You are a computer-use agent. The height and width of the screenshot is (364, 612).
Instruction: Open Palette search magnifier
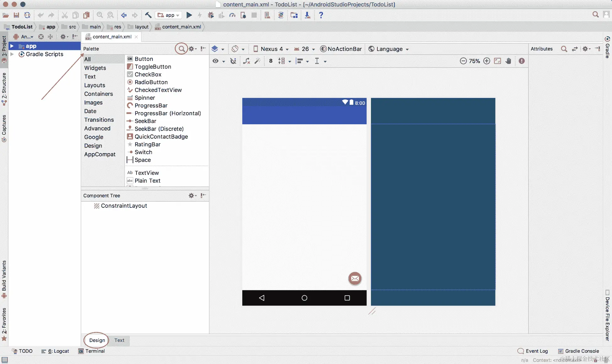point(181,49)
